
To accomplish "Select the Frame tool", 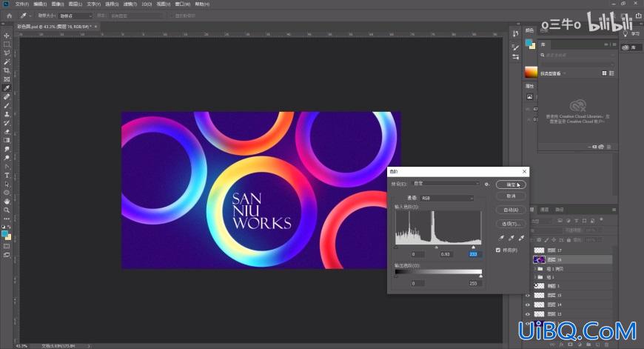I will (x=7, y=79).
